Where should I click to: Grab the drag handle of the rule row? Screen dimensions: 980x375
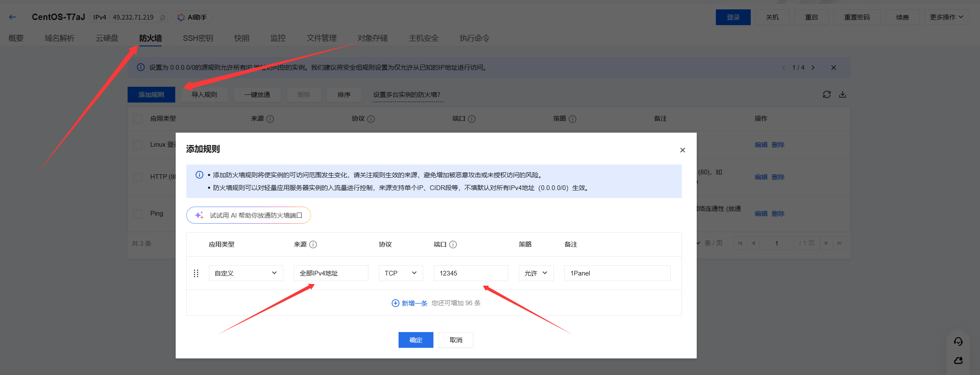196,273
